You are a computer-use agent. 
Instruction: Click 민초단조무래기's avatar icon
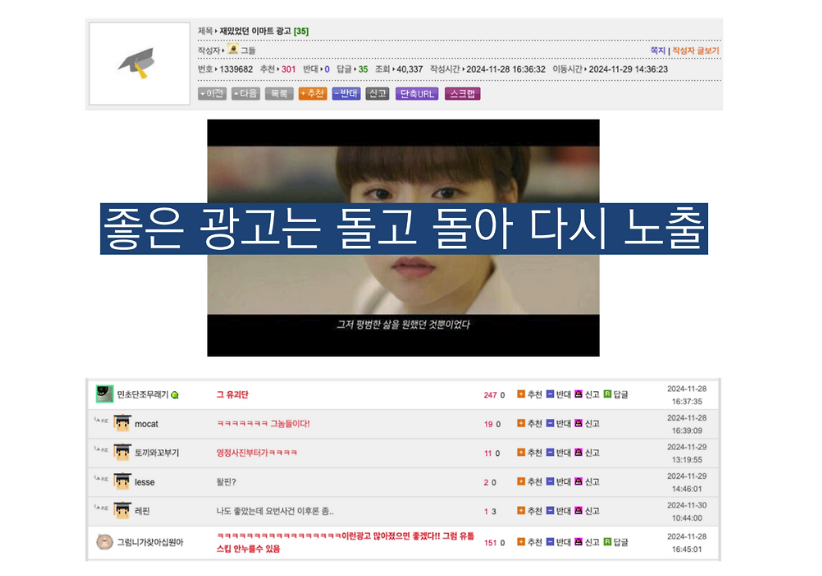[104, 394]
